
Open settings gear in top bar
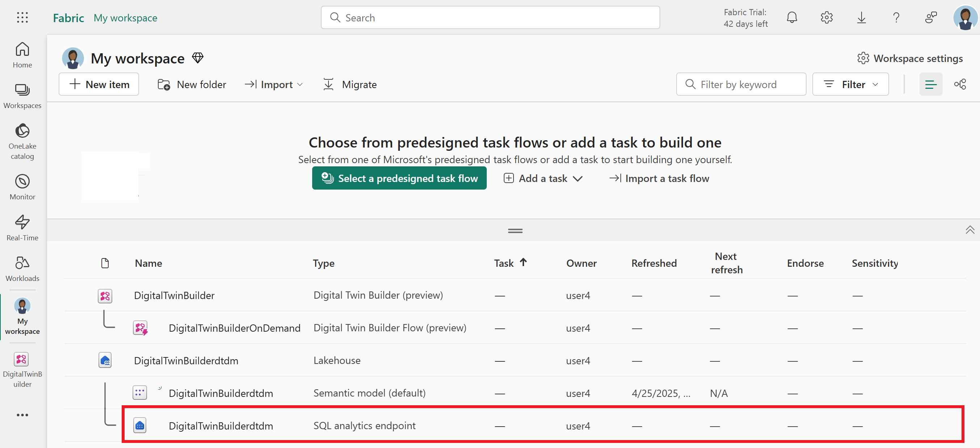point(827,17)
